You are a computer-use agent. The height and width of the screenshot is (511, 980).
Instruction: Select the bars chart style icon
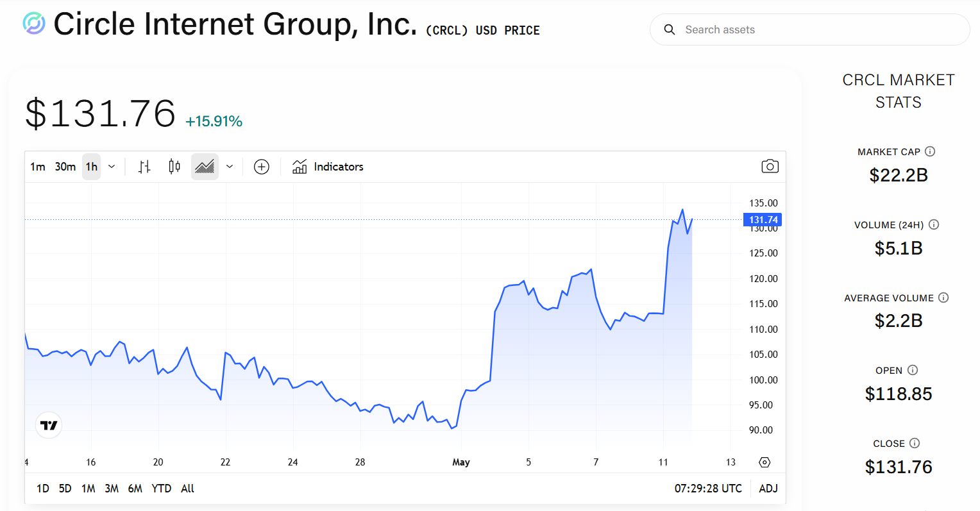144,167
